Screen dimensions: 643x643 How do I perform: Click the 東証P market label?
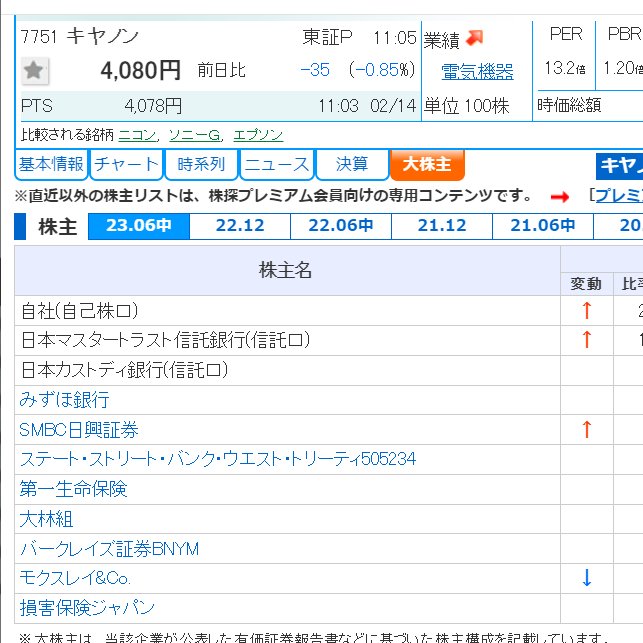327,37
